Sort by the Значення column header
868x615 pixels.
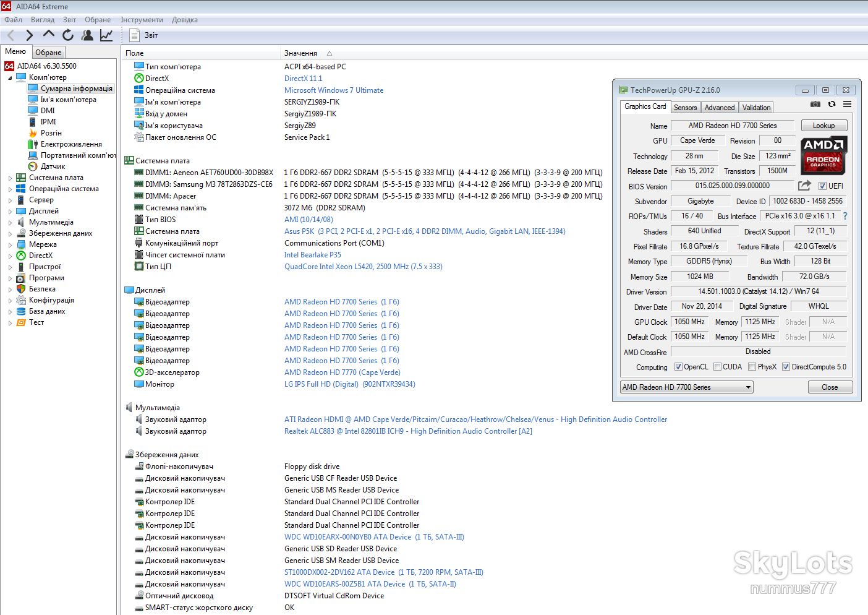click(x=301, y=53)
